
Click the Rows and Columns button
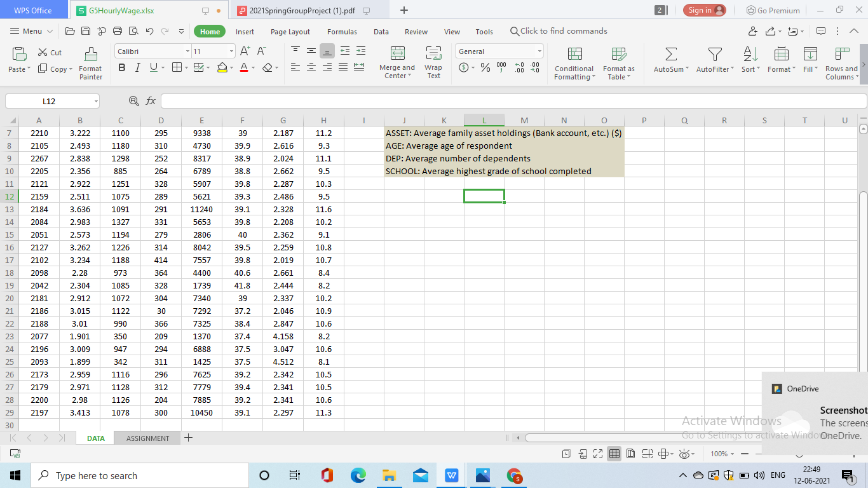843,62
